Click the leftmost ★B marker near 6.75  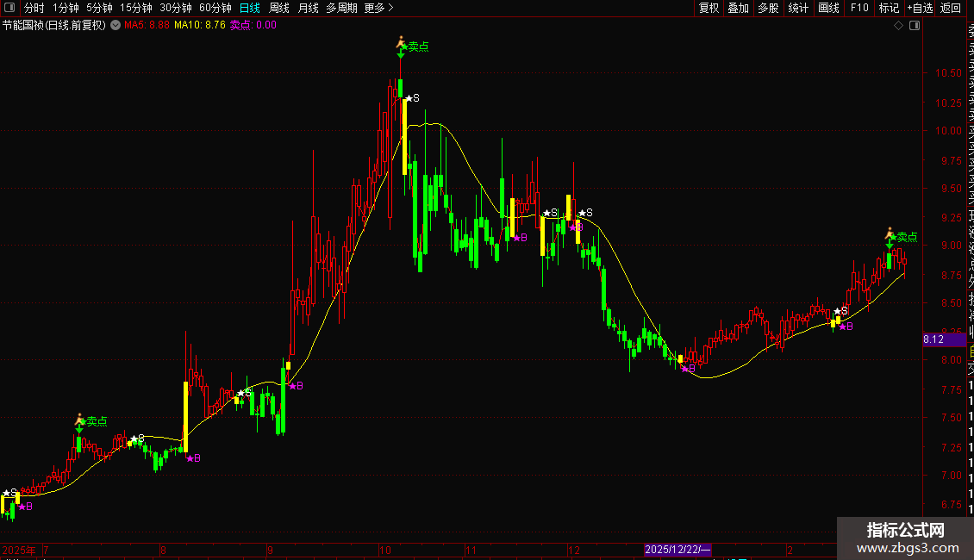25,507
